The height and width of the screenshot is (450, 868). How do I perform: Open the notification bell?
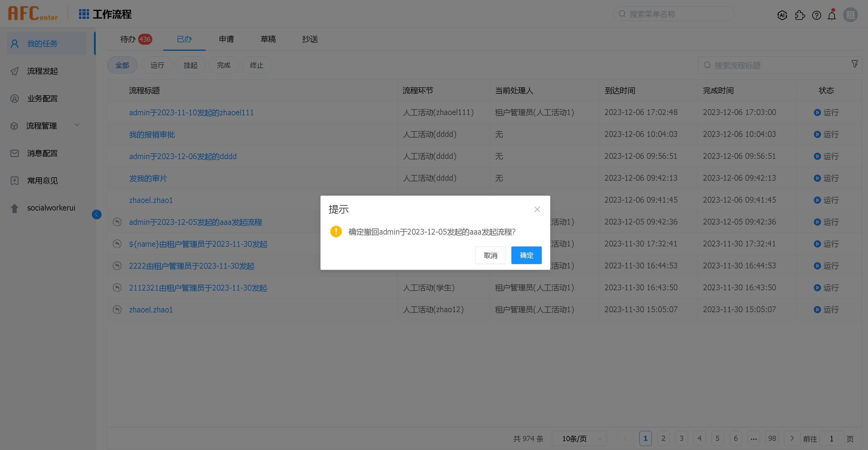click(832, 15)
